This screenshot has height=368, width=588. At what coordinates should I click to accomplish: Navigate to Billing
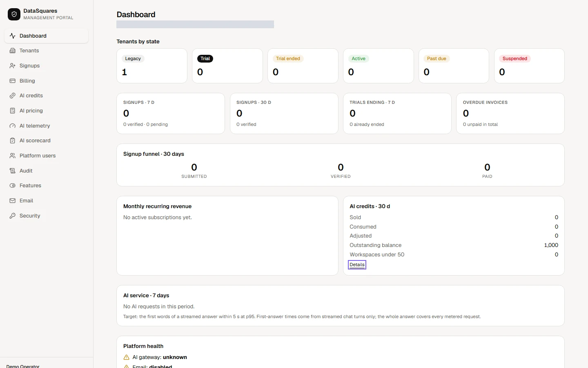[46, 81]
